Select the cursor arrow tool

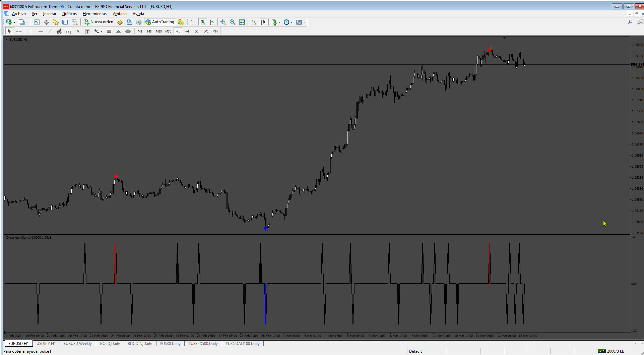[9, 31]
